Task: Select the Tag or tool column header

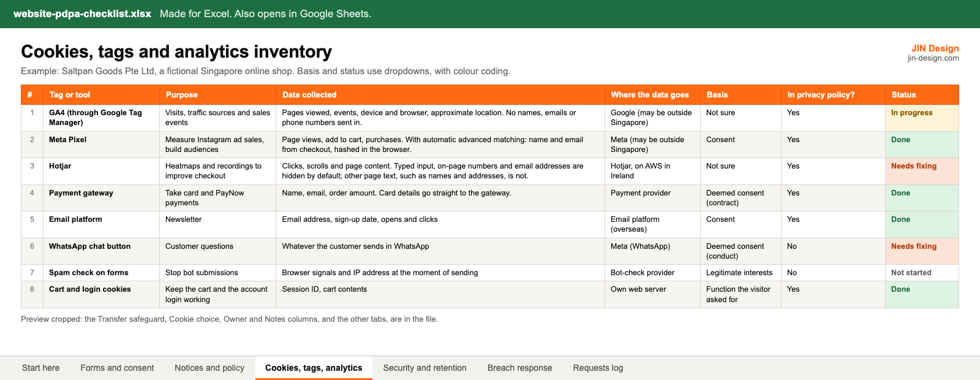Action: coord(101,95)
